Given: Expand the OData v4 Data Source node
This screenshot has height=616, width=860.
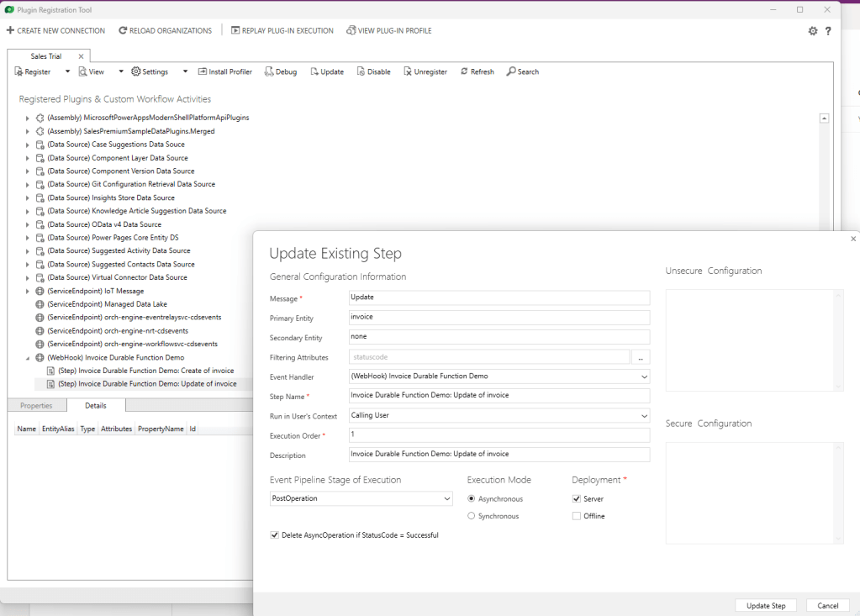Looking at the screenshot, I should click(27, 224).
